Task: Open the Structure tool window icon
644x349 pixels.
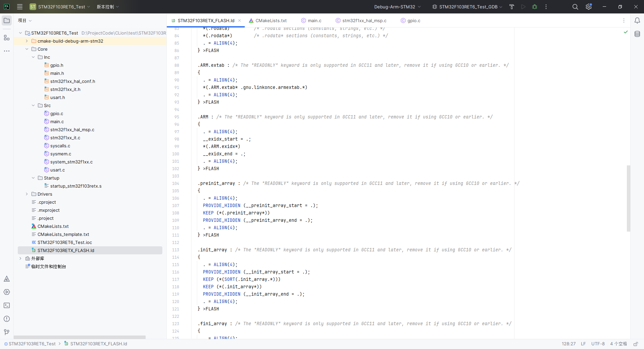Action: [7, 38]
